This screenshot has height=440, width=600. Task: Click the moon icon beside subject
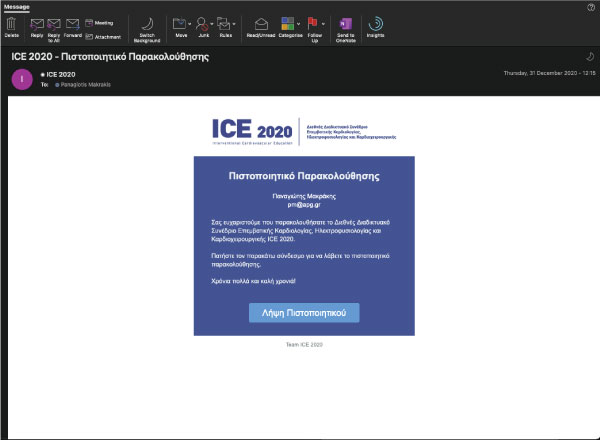click(590, 57)
